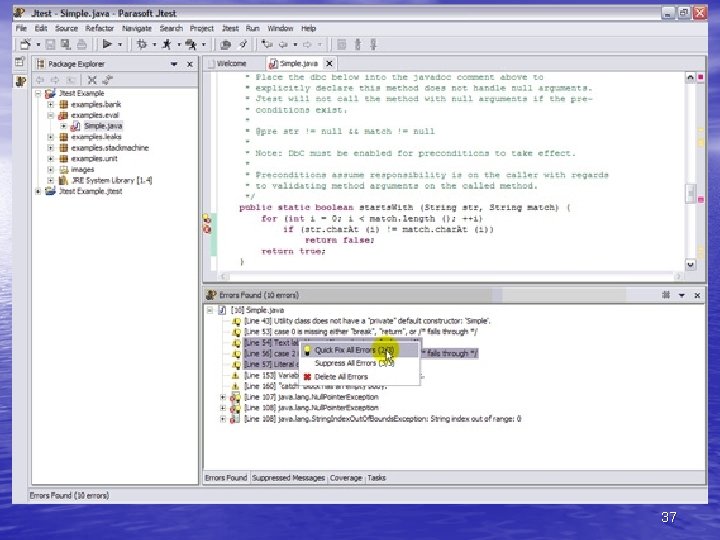This screenshot has height=540, width=720.
Task: Collapse the [10] Simple.java errors node
Action: [x=210, y=310]
